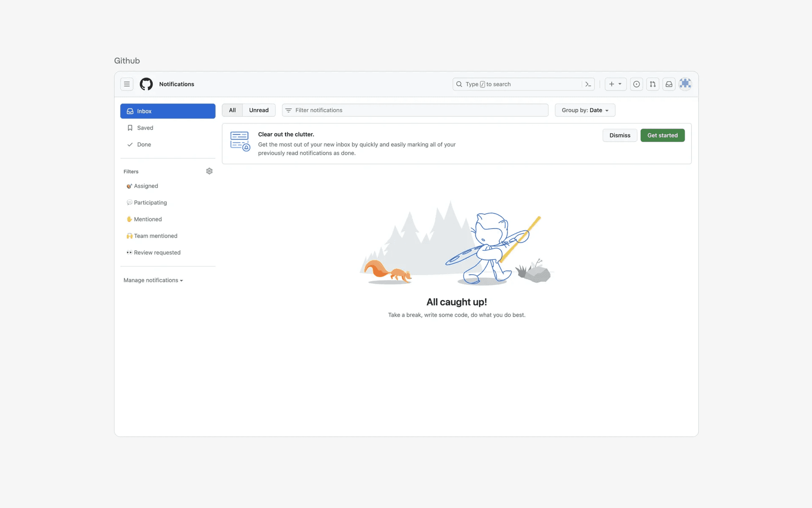
Task: Click the GitHub Octocat logo
Action: coord(146,84)
